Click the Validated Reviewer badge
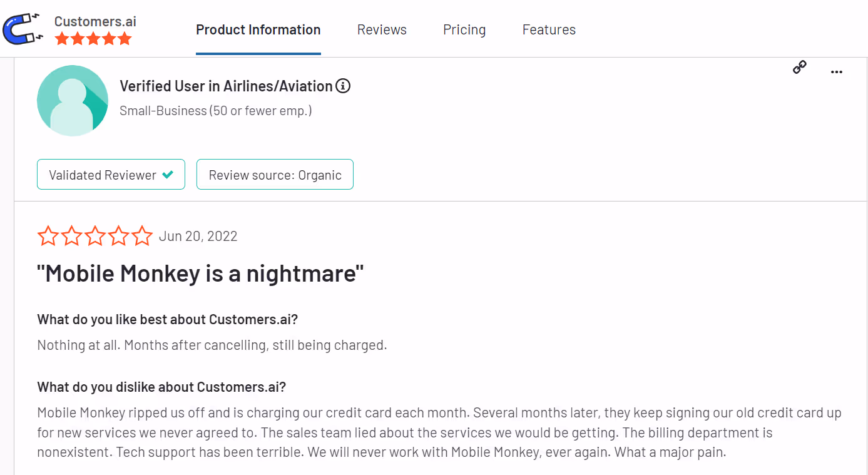This screenshot has height=475, width=868. (x=111, y=175)
